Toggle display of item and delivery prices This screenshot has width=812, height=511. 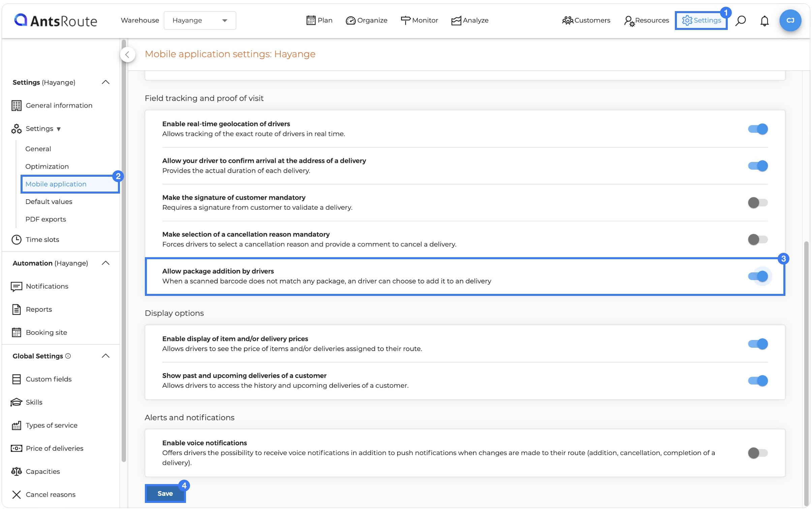(758, 344)
